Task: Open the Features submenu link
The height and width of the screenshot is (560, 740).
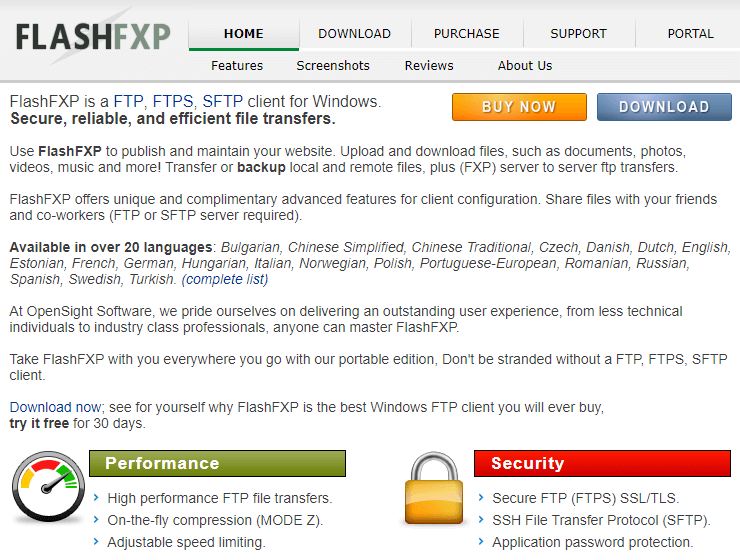Action: coord(237,65)
